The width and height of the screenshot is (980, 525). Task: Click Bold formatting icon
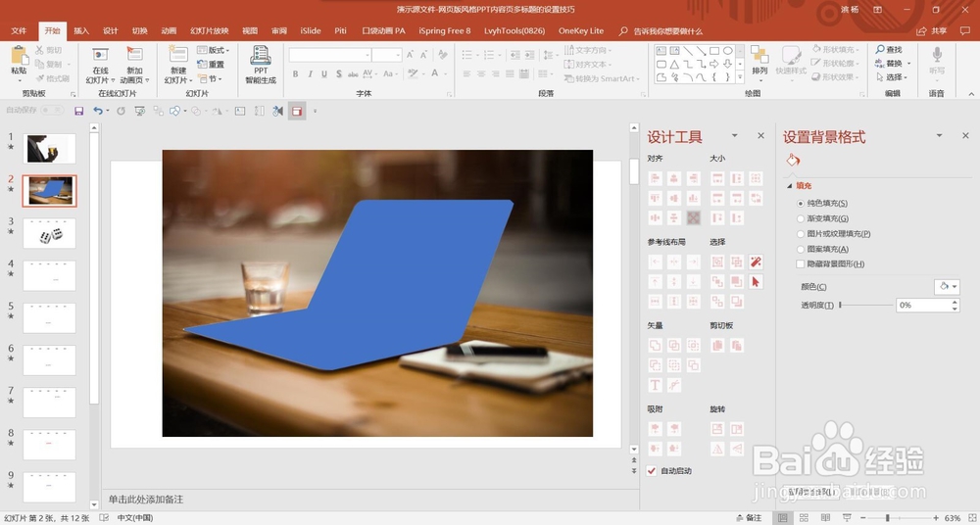click(x=295, y=73)
